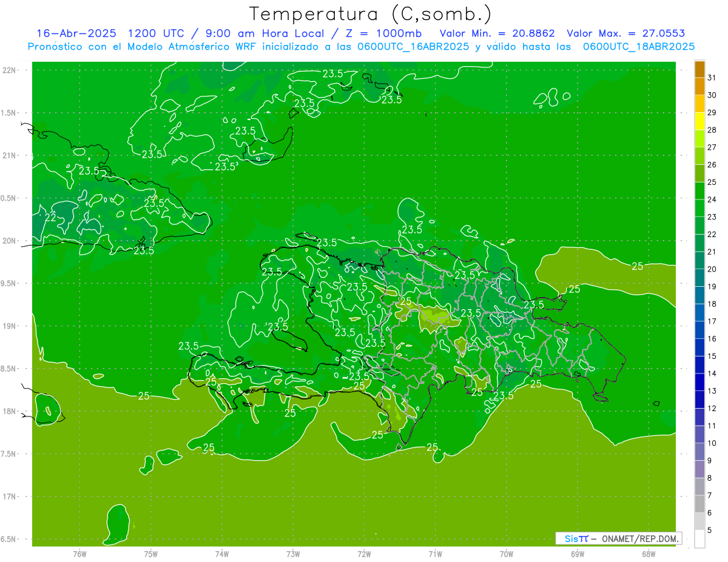Click the purple legend swatch between 8 and 9
The width and height of the screenshot is (728, 562).
[699, 469]
